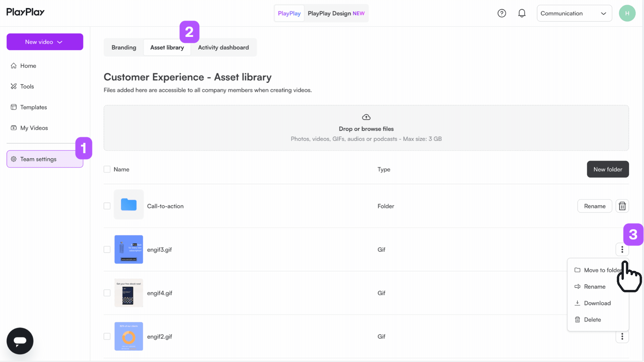
Task: Click the Tools icon in sidebar
Action: pyautogui.click(x=14, y=86)
